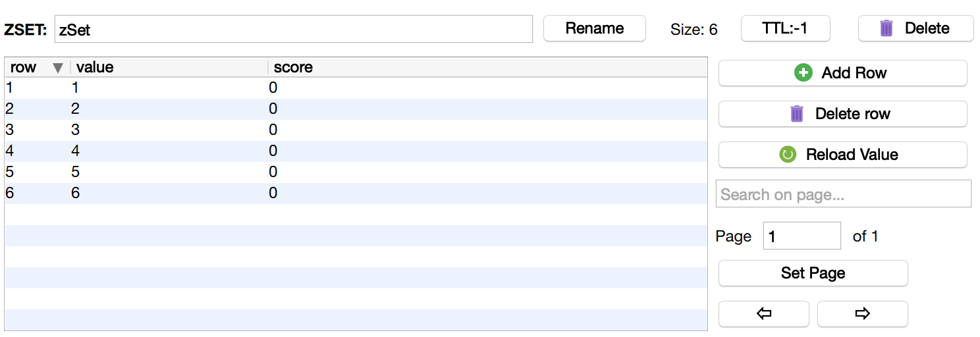Image resolution: width=980 pixels, height=337 pixels.
Task: Click the Search on page field
Action: [x=843, y=194]
